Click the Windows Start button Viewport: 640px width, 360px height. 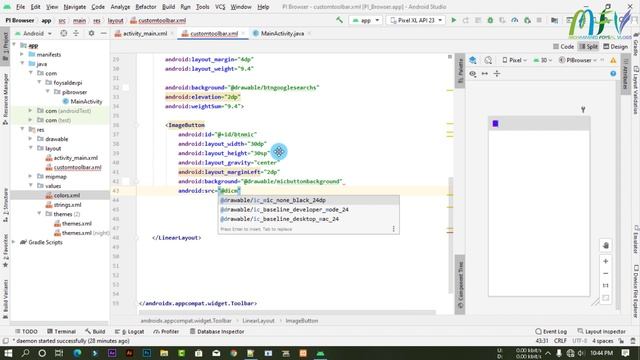(8, 353)
